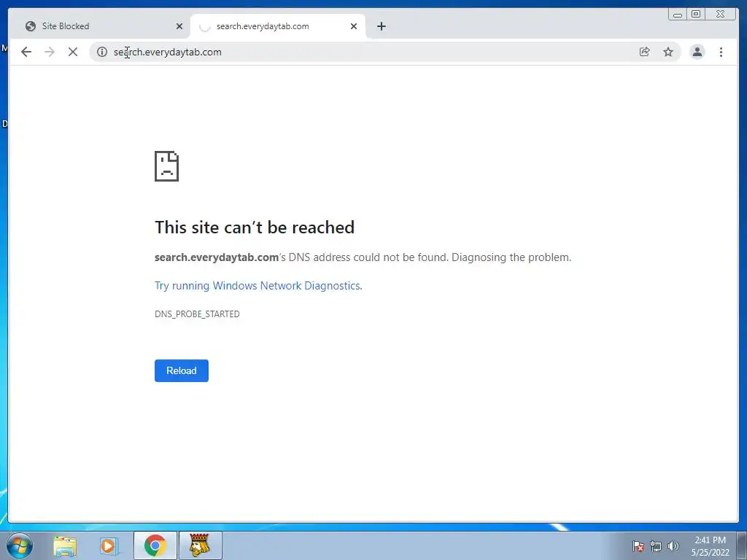Open Action Center flag tray icon

[x=638, y=546]
